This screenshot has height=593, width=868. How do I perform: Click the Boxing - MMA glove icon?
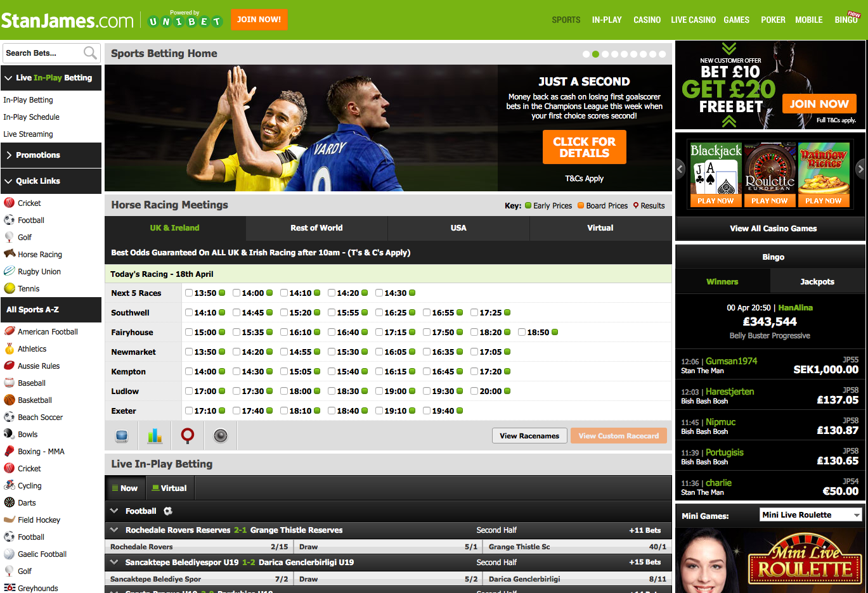[9, 451]
